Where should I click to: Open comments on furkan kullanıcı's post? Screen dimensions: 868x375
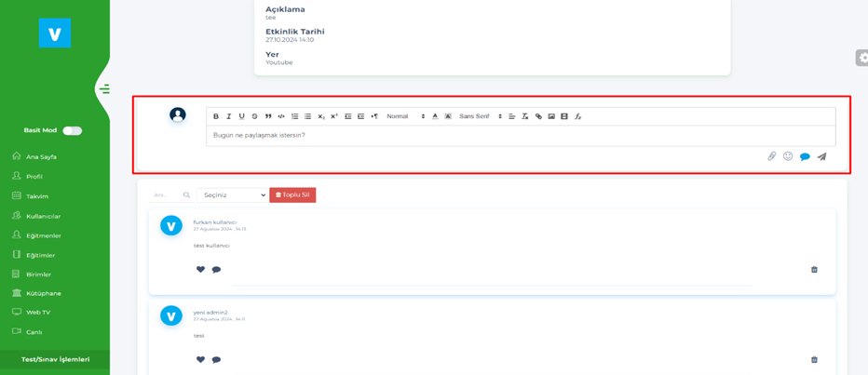[216, 270]
